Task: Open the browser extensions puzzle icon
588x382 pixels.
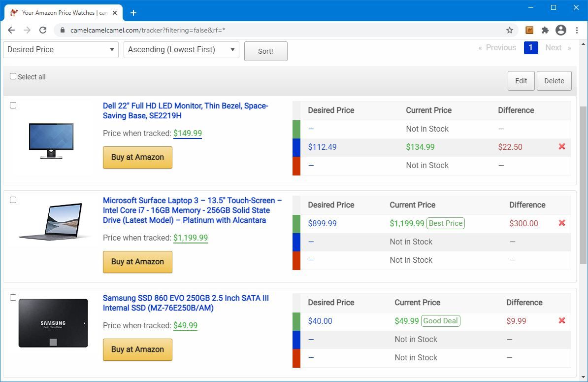Action: (545, 30)
